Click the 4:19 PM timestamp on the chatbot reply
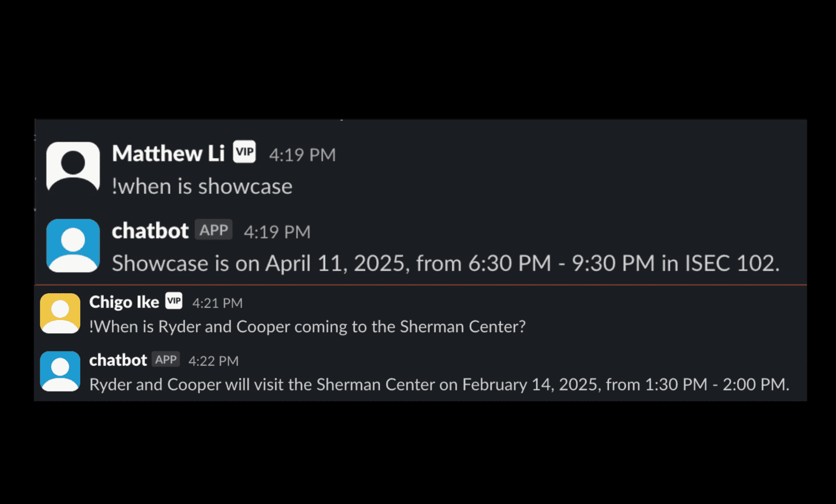 coord(277,232)
